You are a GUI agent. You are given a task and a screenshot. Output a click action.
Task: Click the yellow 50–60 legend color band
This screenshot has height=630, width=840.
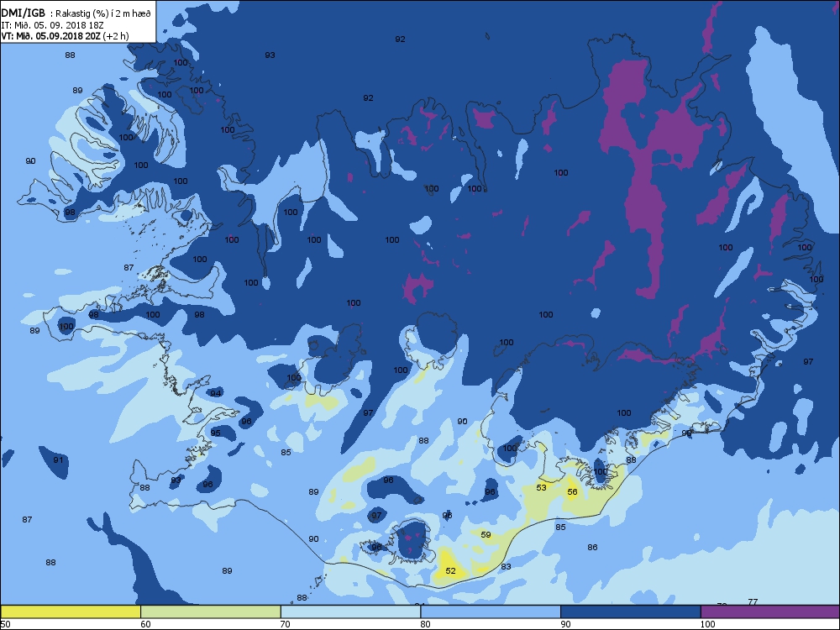coord(71,612)
